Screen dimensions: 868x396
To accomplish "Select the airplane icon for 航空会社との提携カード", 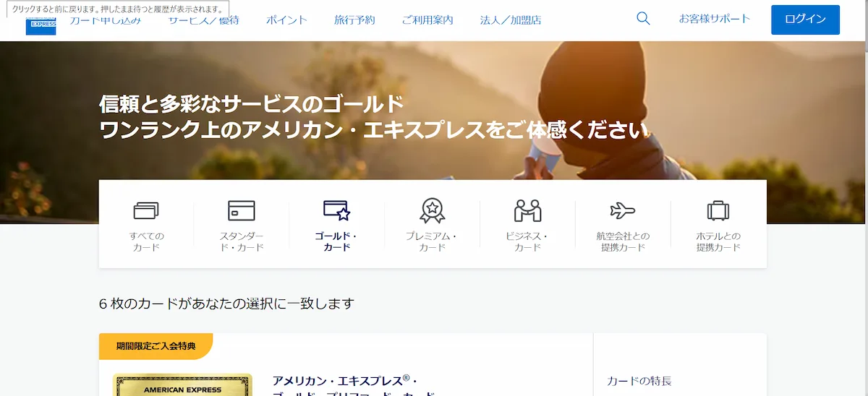I will pos(623,210).
